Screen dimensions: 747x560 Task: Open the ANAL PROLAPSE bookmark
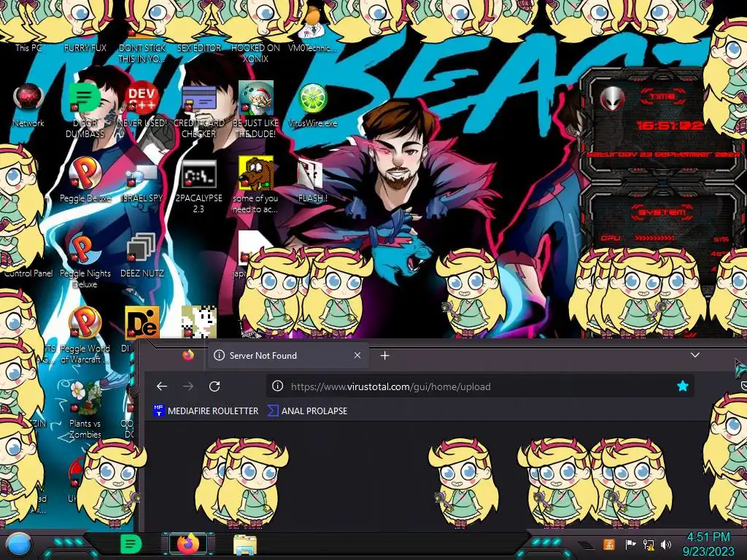[308, 411]
